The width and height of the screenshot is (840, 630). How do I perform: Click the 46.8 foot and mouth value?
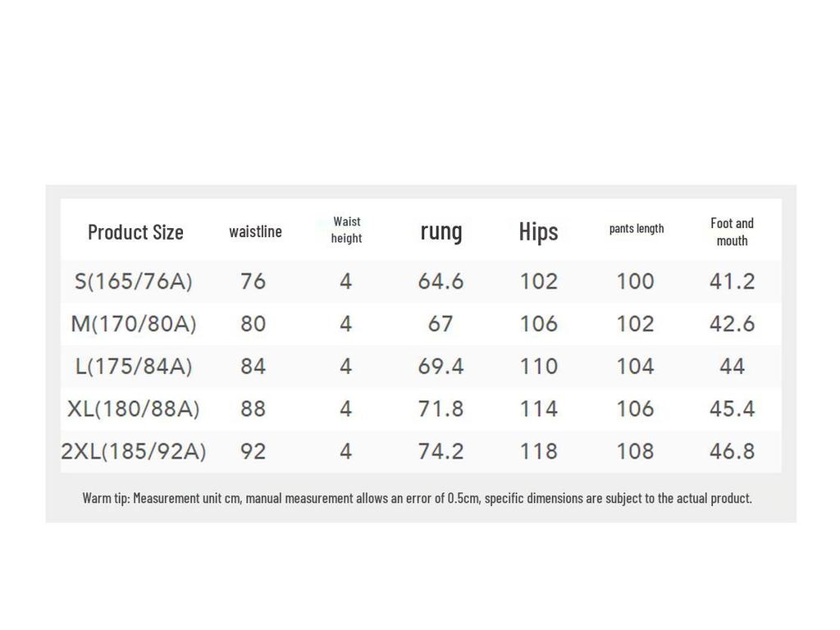(x=732, y=451)
